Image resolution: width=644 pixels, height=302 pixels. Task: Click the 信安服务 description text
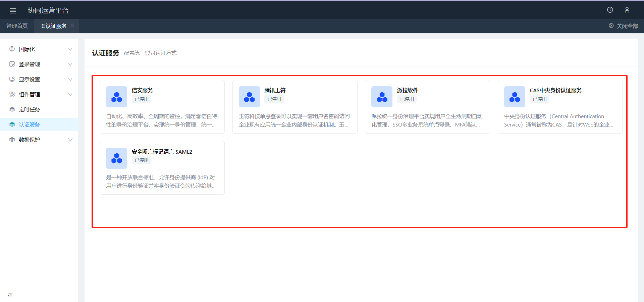click(x=162, y=120)
